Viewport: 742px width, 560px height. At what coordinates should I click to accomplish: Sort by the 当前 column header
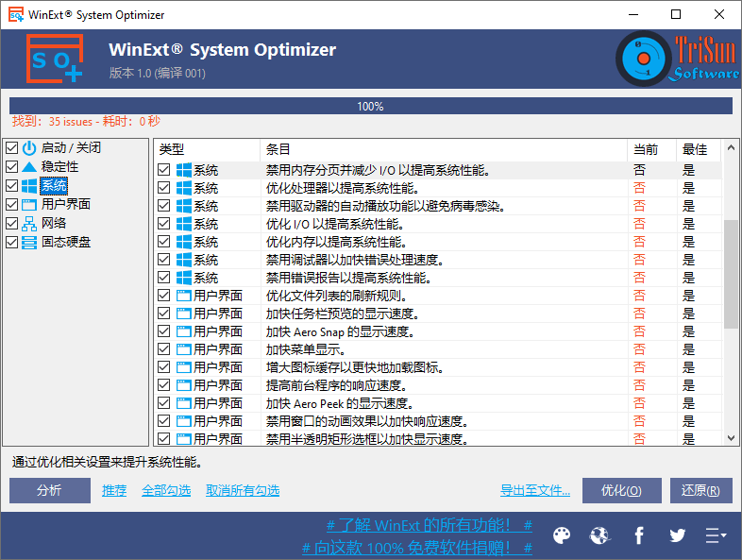(x=652, y=149)
